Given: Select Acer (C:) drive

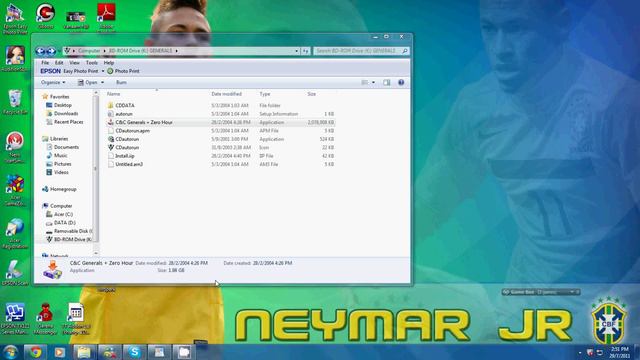Looking at the screenshot, I should tap(63, 214).
